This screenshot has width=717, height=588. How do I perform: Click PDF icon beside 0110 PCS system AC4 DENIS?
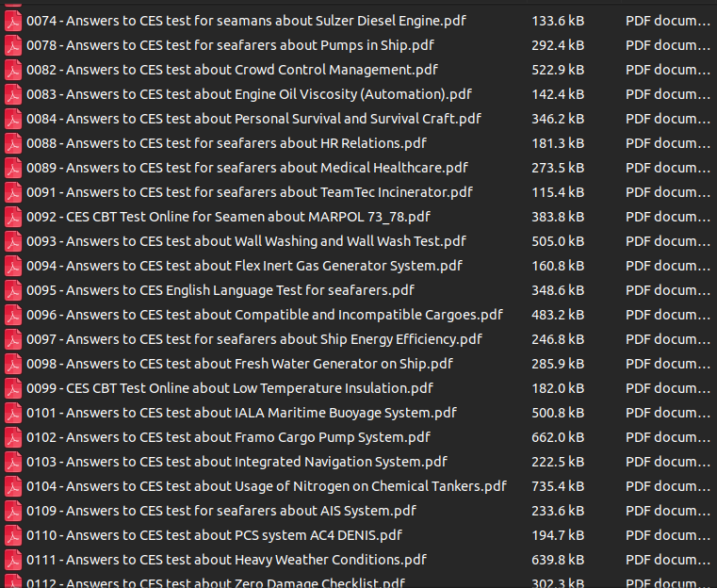tap(13, 535)
